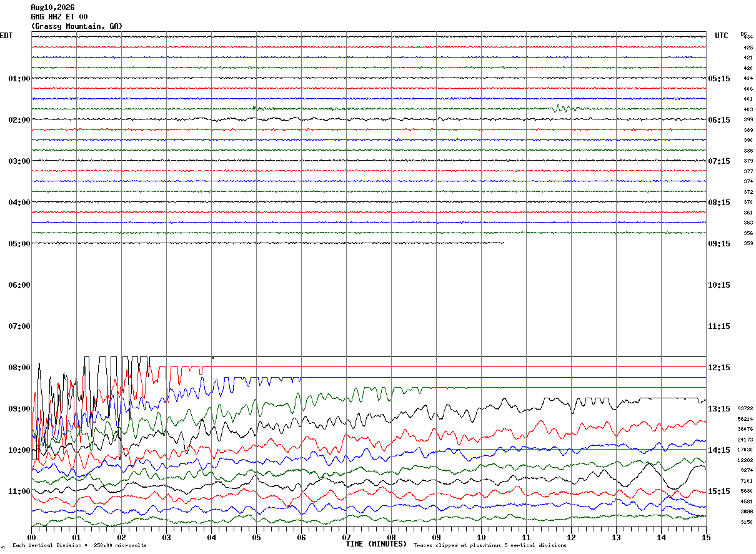Click the traces clipped footnote text
Image resolution: width=756 pixels, height=554 pixels.
pyautogui.click(x=490, y=546)
